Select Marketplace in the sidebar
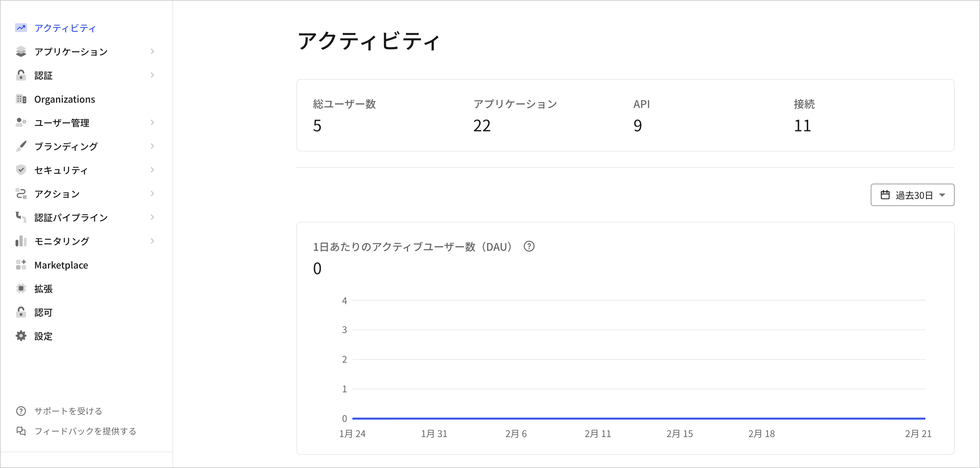The image size is (980, 468). pyautogui.click(x=61, y=265)
